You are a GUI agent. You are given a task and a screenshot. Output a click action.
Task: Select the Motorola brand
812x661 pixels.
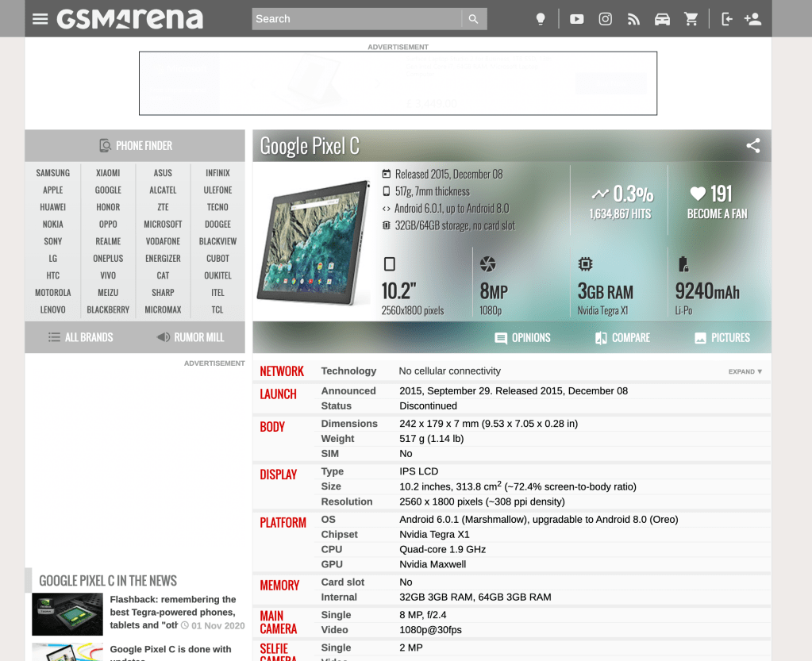[53, 293]
